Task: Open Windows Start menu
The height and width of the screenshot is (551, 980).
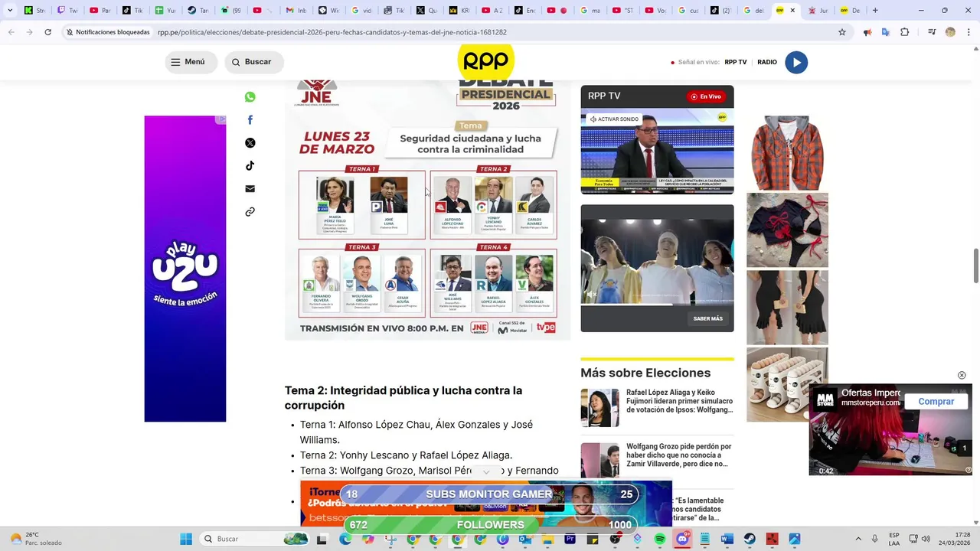Action: 186,539
